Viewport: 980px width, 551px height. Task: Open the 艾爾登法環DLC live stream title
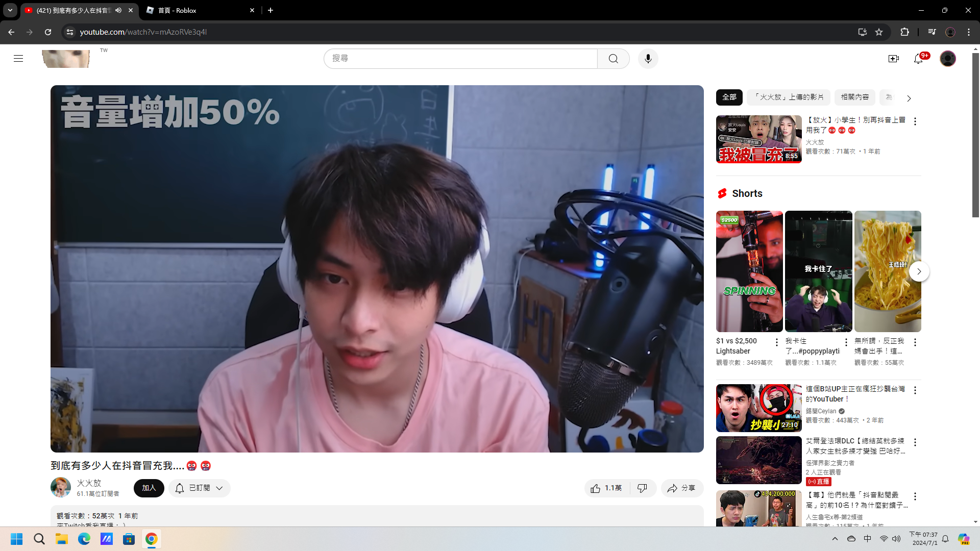click(855, 446)
